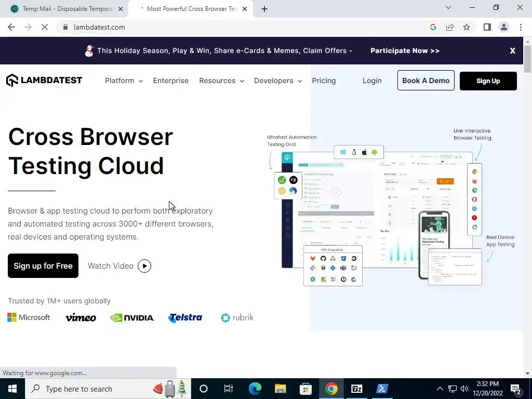Open tab search dropdown chevron
This screenshot has width=532, height=399.
[x=448, y=7]
